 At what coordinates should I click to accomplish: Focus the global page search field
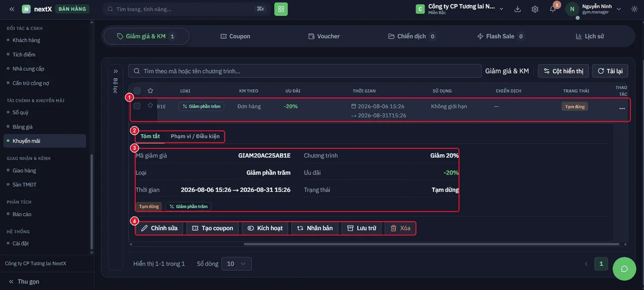tap(186, 9)
